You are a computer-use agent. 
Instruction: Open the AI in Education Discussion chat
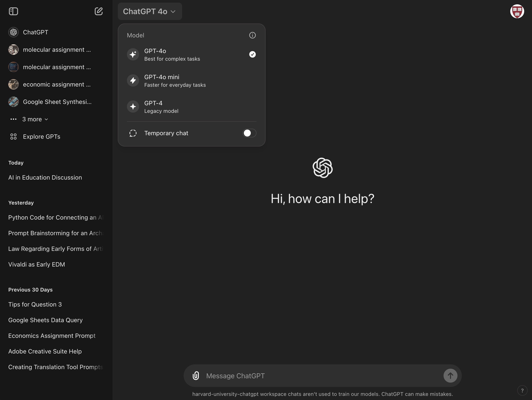pyautogui.click(x=45, y=178)
